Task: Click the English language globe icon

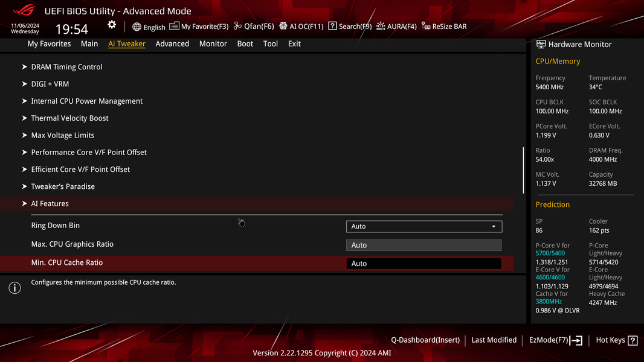Action: 137,27
